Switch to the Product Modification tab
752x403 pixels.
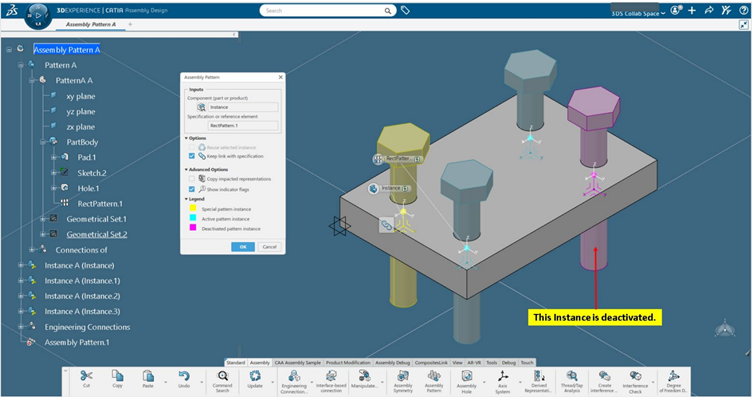pyautogui.click(x=348, y=362)
